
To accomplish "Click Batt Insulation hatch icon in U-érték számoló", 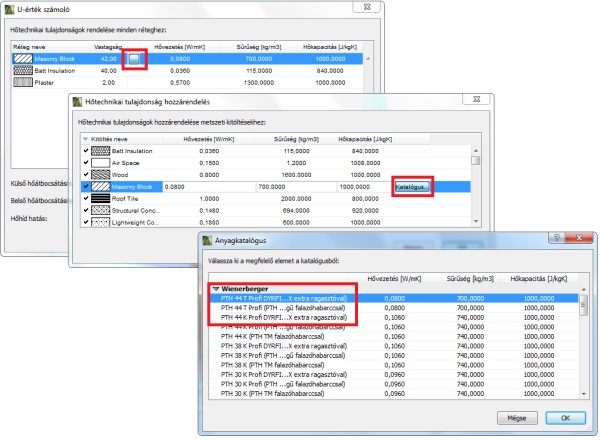I will pos(23,70).
